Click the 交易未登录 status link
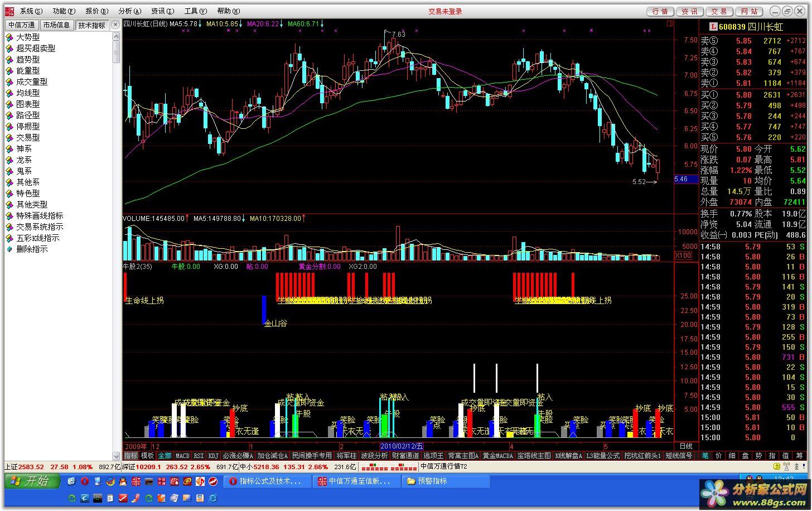Image resolution: width=812 pixels, height=511 pixels. click(445, 12)
